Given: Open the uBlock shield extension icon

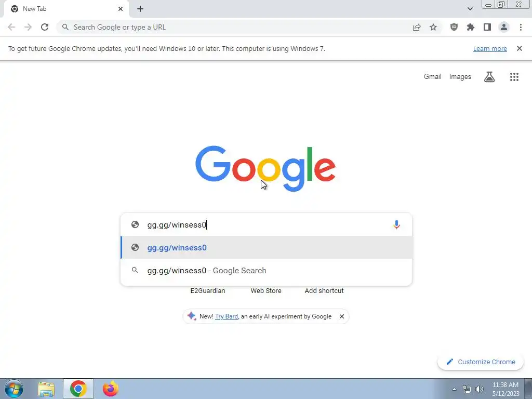Looking at the screenshot, I should [454, 27].
